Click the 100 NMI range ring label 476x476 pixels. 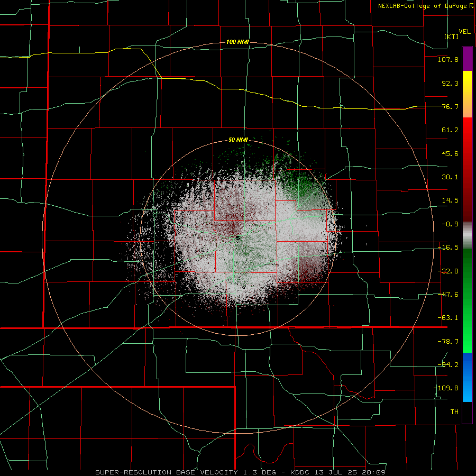[x=237, y=42]
